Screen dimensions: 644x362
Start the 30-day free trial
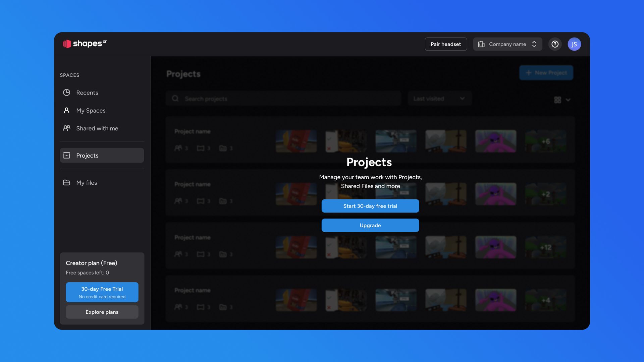[370, 206]
